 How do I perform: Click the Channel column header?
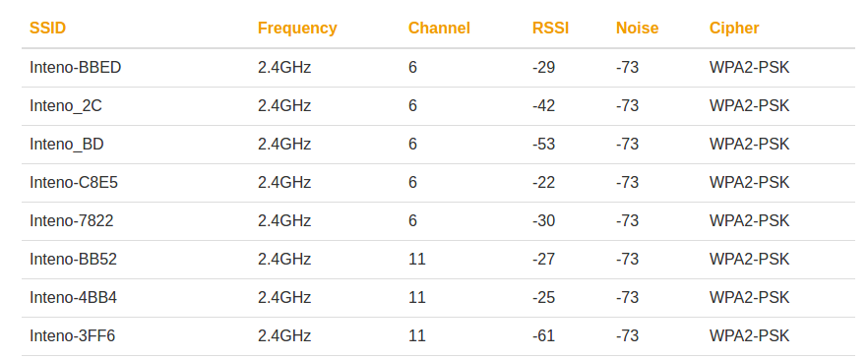pyautogui.click(x=439, y=29)
